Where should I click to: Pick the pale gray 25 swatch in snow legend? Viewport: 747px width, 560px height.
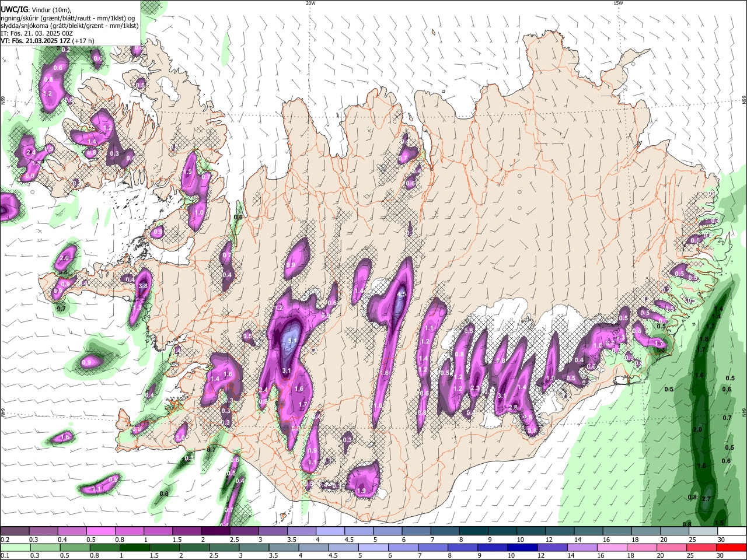click(x=703, y=531)
